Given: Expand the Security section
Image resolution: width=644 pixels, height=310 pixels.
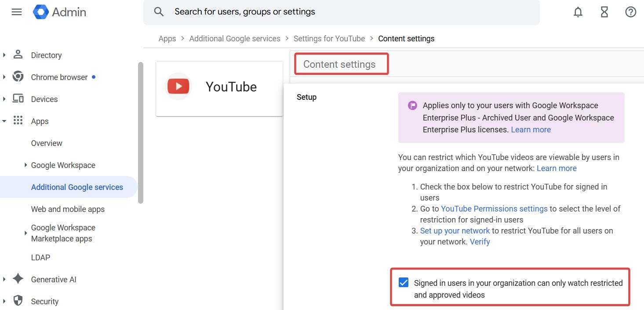Looking at the screenshot, I should 4,301.
